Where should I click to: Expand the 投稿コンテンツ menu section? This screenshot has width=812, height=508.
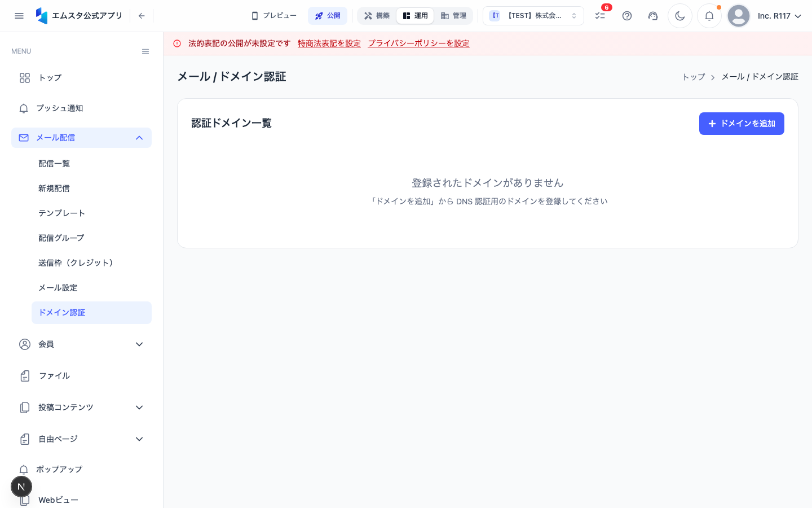click(x=81, y=408)
